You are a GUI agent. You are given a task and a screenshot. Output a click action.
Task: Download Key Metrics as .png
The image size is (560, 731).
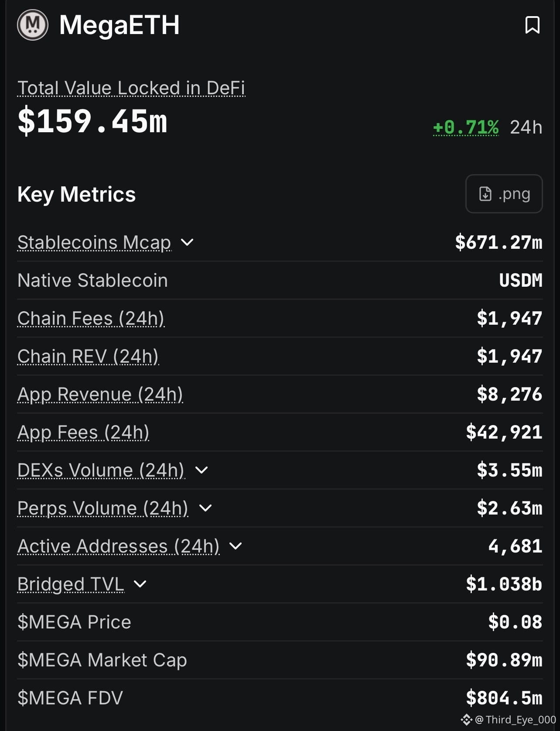(504, 194)
